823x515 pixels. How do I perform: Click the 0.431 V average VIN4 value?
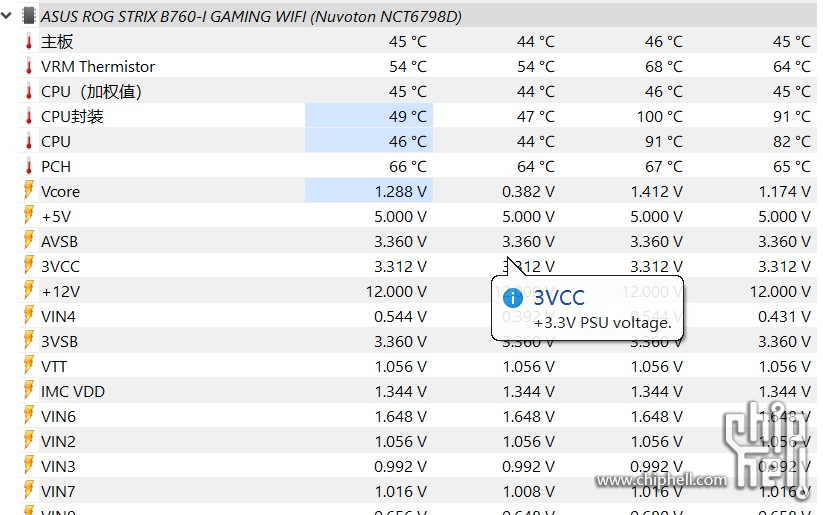pyautogui.click(x=785, y=317)
